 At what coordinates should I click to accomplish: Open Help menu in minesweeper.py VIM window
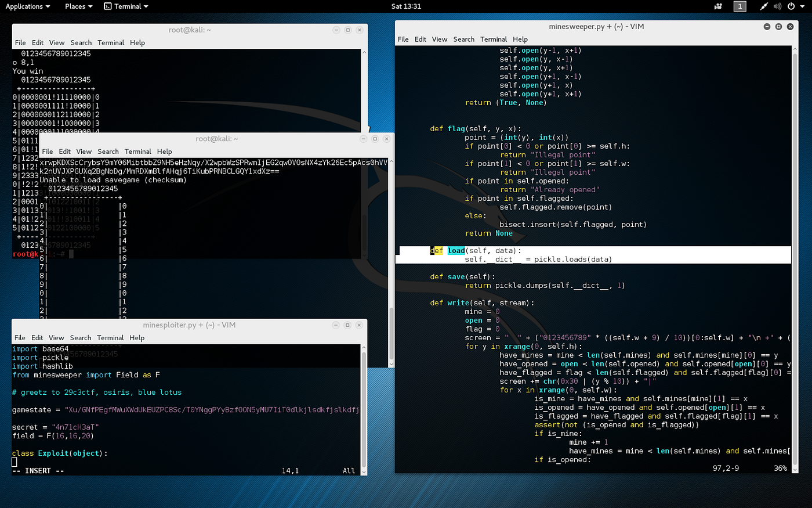(520, 39)
